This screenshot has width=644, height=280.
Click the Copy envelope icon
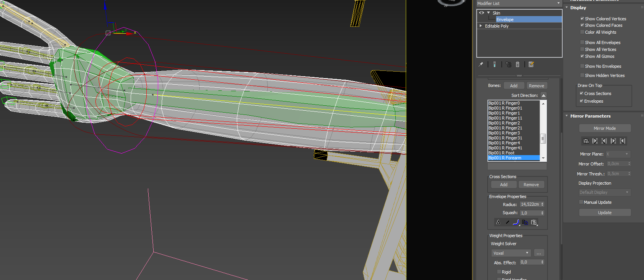pyautogui.click(x=525, y=222)
